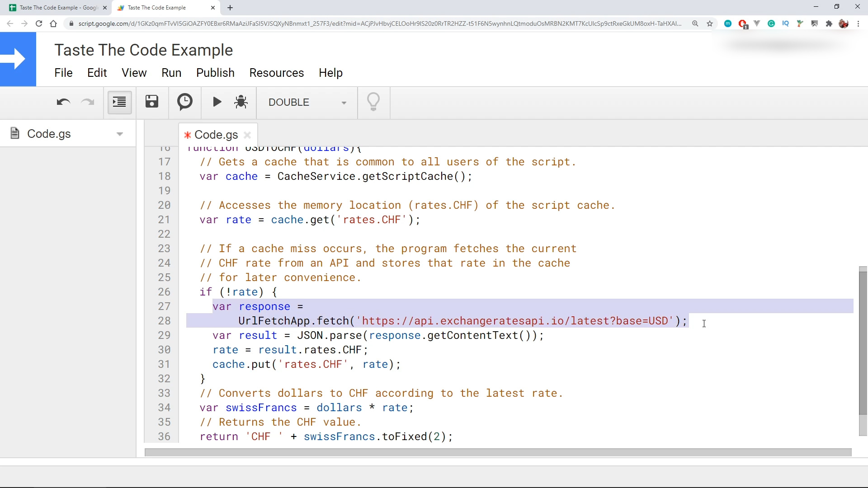Click the lightbulb icon in the toolbar
This screenshot has width=868, height=488.
373,102
